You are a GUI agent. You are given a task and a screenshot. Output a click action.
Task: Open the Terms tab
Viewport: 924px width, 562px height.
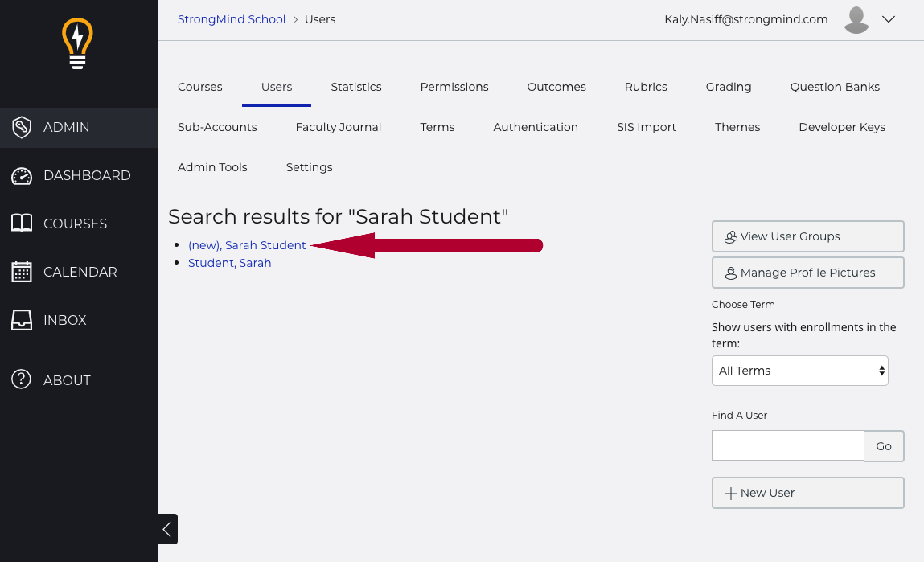437,127
